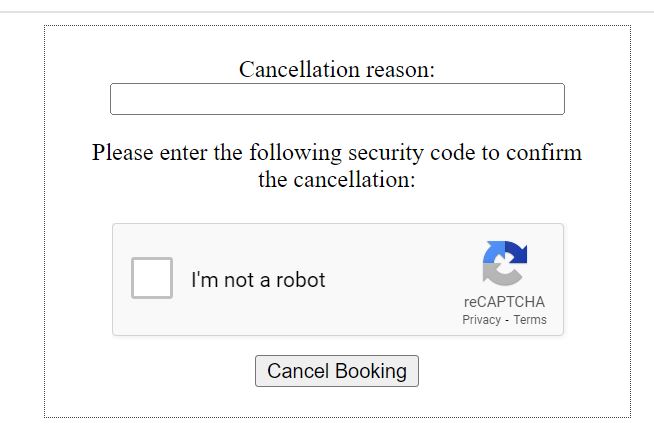Click the gray arrow of the reCAPTCHA logo

point(501,275)
